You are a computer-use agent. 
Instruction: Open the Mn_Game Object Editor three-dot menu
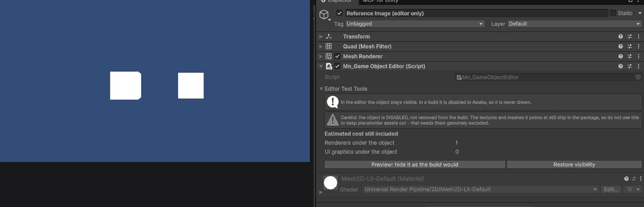[638, 66]
